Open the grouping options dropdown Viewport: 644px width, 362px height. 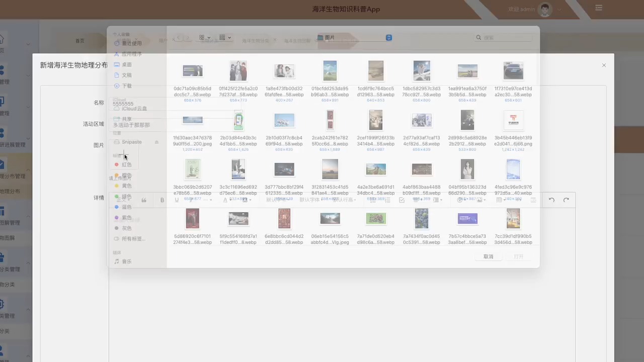225,38
